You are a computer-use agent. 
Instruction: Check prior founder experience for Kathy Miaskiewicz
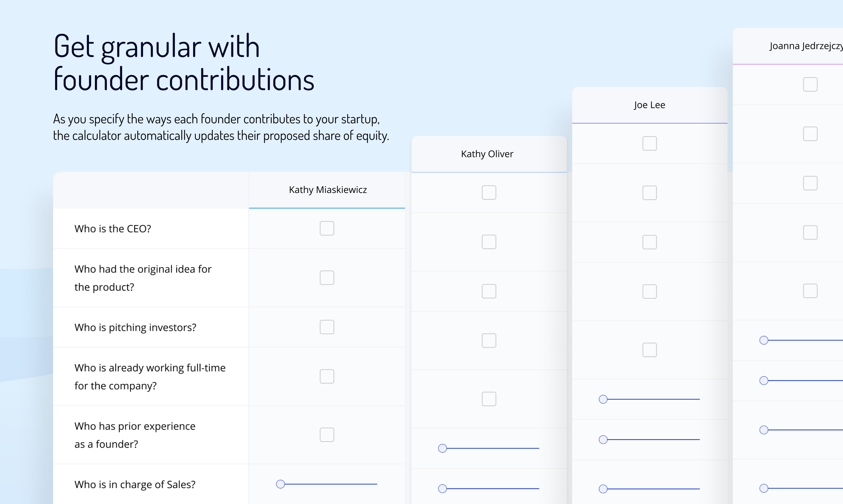click(327, 434)
